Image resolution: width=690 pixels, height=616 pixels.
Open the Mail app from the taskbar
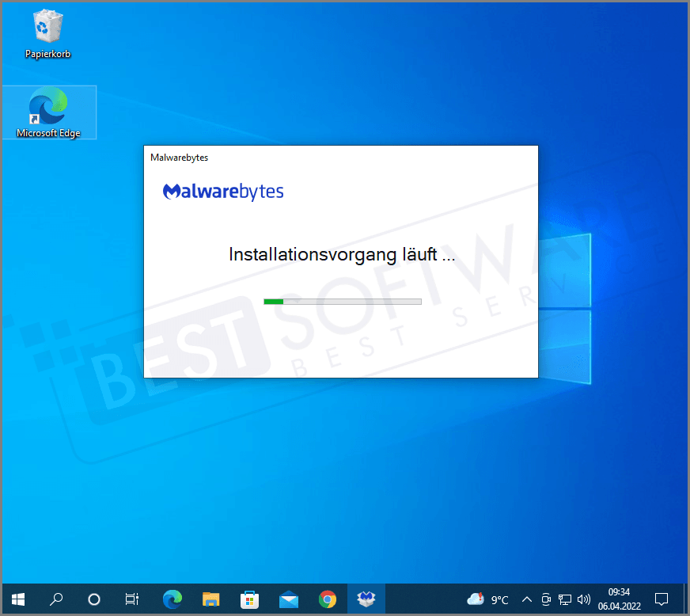tap(288, 599)
